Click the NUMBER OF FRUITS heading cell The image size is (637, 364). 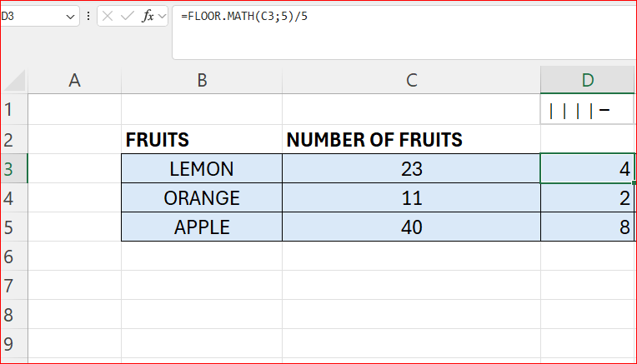pyautogui.click(x=411, y=140)
